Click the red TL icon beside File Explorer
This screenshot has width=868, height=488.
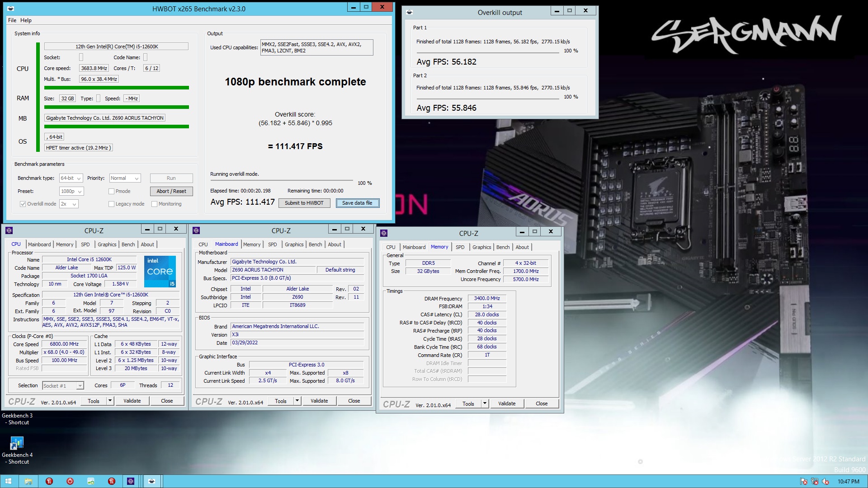pos(49,481)
